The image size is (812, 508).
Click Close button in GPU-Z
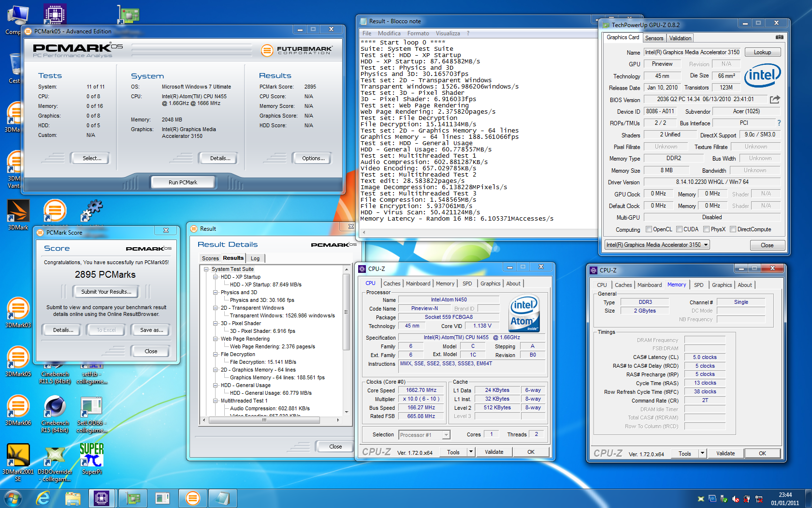point(767,245)
